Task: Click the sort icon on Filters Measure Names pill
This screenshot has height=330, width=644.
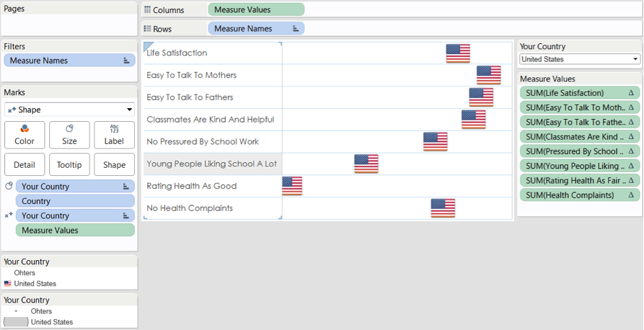Action: click(x=126, y=61)
